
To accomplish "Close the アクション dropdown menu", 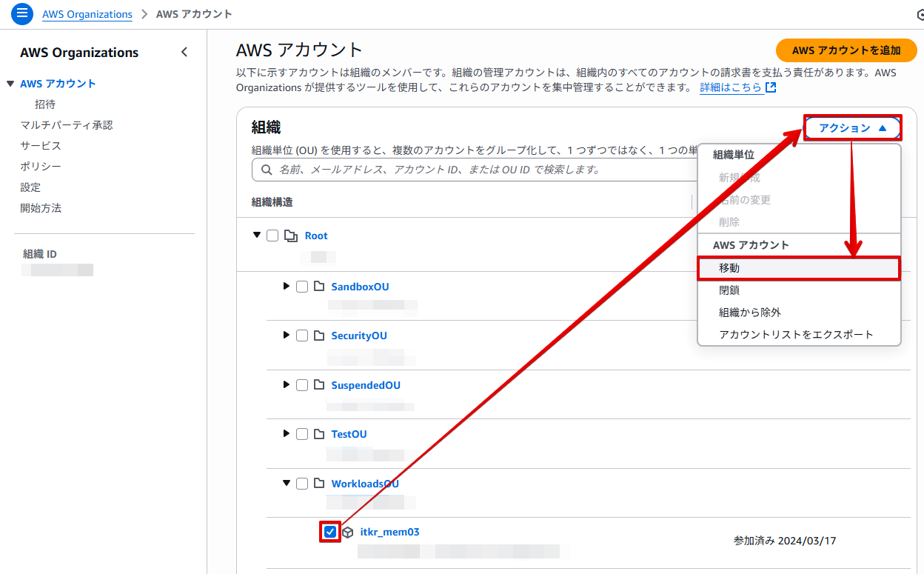I will click(852, 128).
